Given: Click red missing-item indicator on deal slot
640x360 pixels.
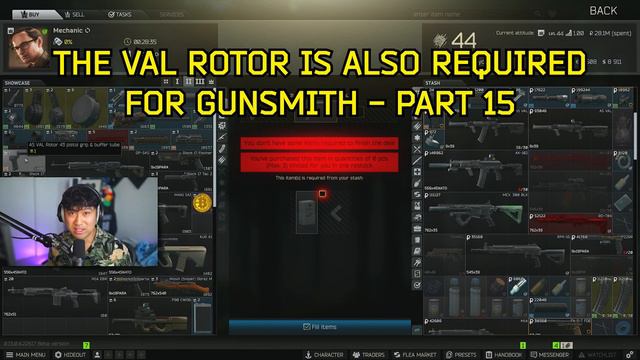Looking at the screenshot, I should coord(322,193).
